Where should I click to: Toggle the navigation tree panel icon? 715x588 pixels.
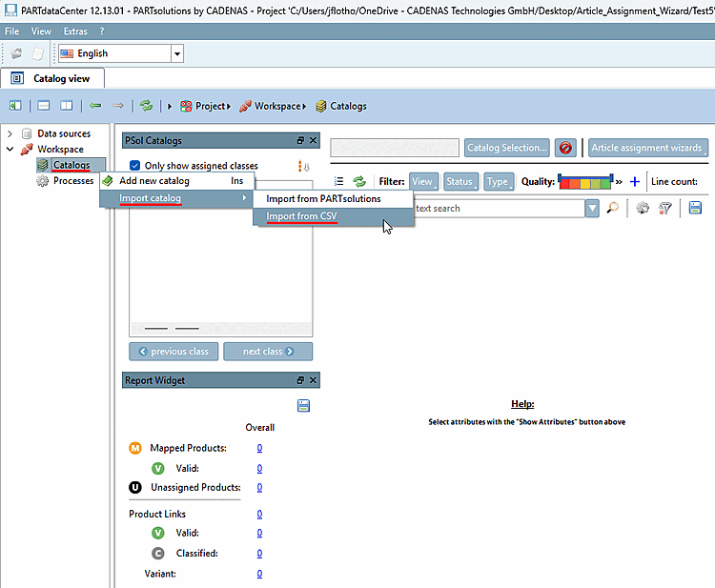pos(15,106)
